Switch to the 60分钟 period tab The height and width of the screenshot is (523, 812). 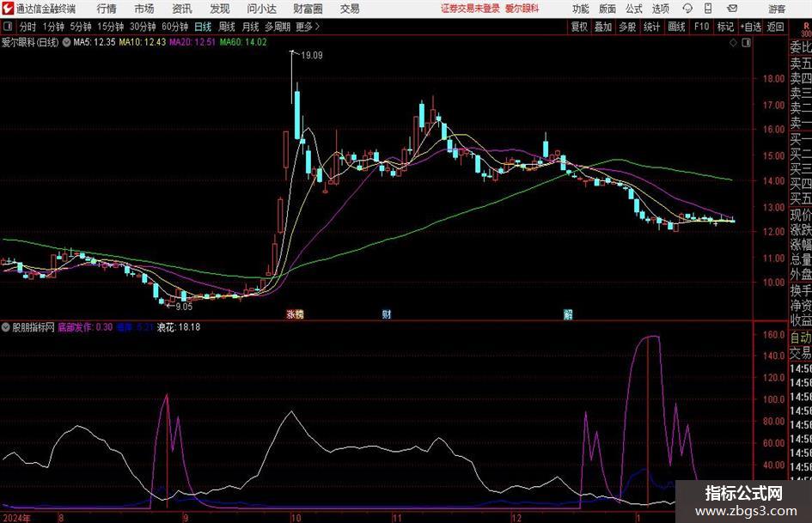click(x=174, y=27)
